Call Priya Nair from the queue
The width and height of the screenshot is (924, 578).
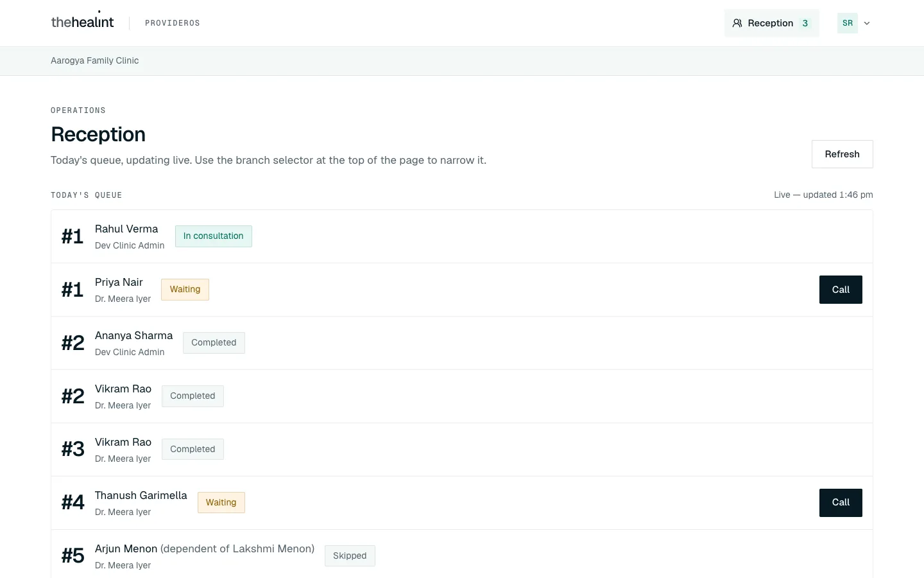pyautogui.click(x=841, y=290)
